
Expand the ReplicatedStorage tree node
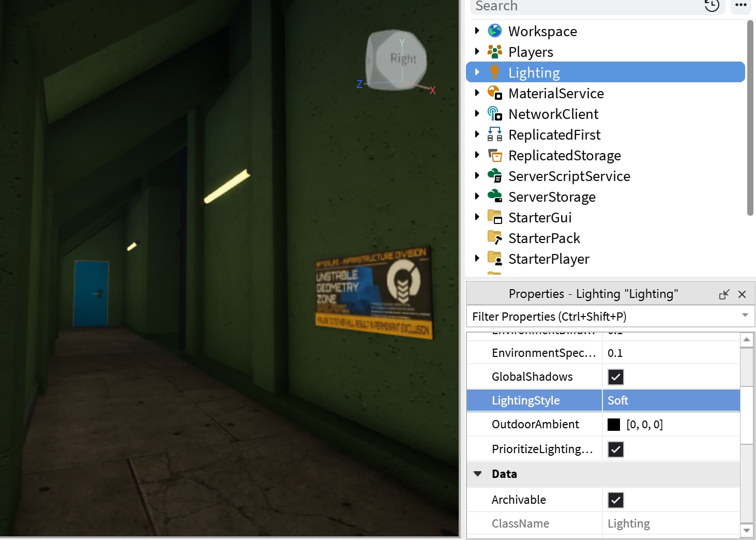click(x=477, y=155)
